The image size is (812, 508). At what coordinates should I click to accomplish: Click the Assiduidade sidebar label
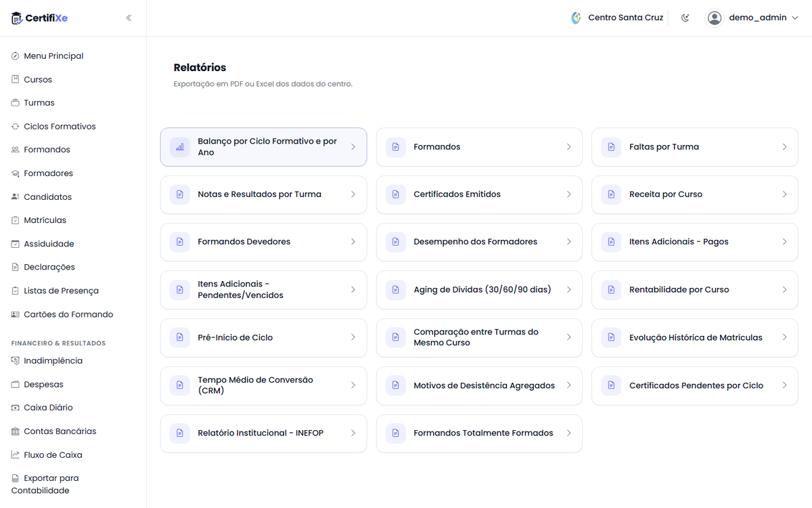point(49,244)
